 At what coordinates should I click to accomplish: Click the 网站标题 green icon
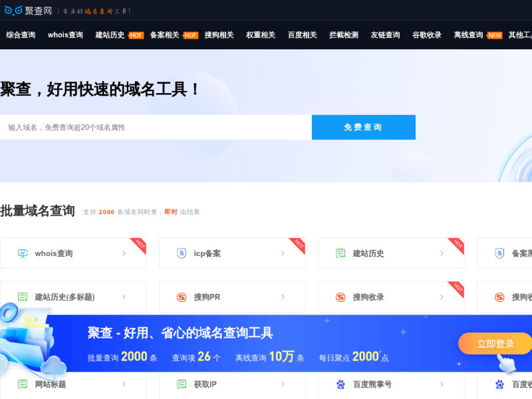click(x=23, y=384)
